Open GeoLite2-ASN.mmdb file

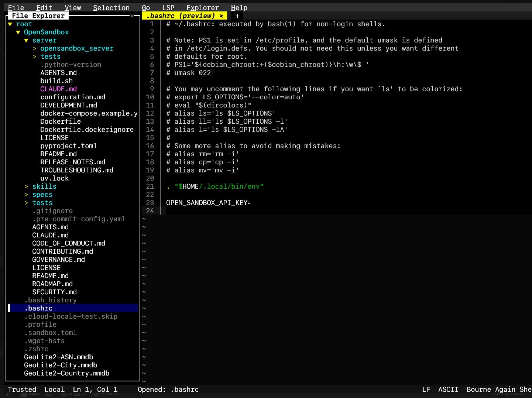point(59,357)
